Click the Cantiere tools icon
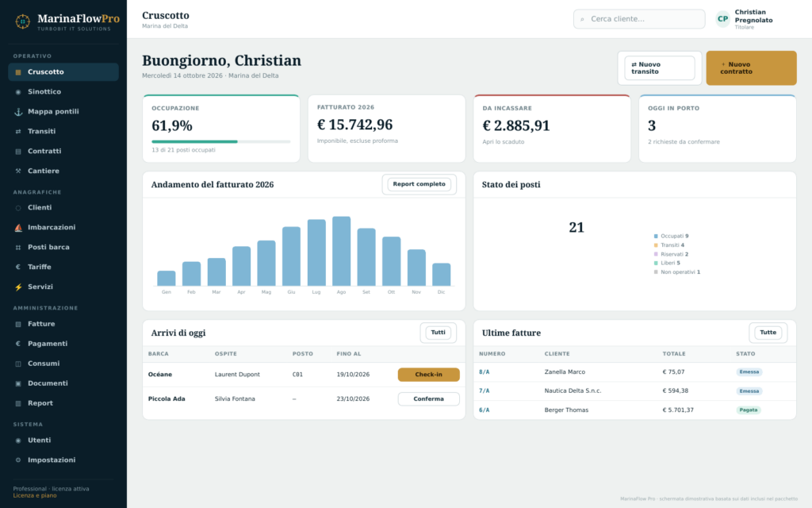The height and width of the screenshot is (508, 812). [x=18, y=171]
